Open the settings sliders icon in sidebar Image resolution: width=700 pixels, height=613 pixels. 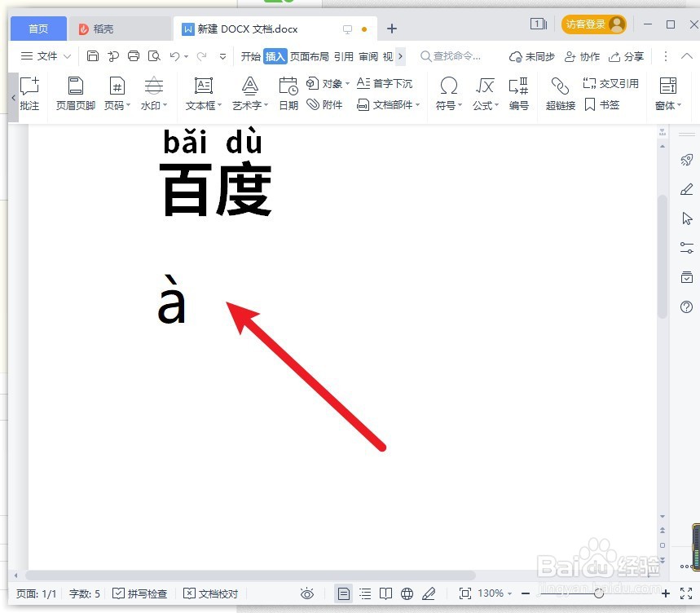pyautogui.click(x=687, y=248)
